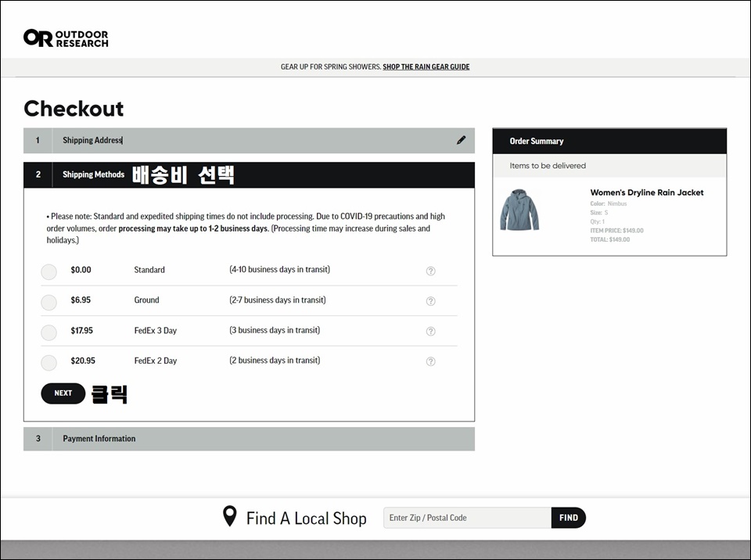The image size is (751, 560).
Task: Open help icon for Standard shipping
Action: pyautogui.click(x=430, y=271)
